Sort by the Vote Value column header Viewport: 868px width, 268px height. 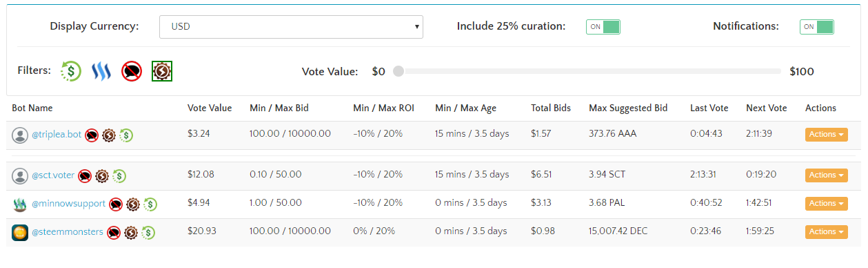tap(210, 108)
